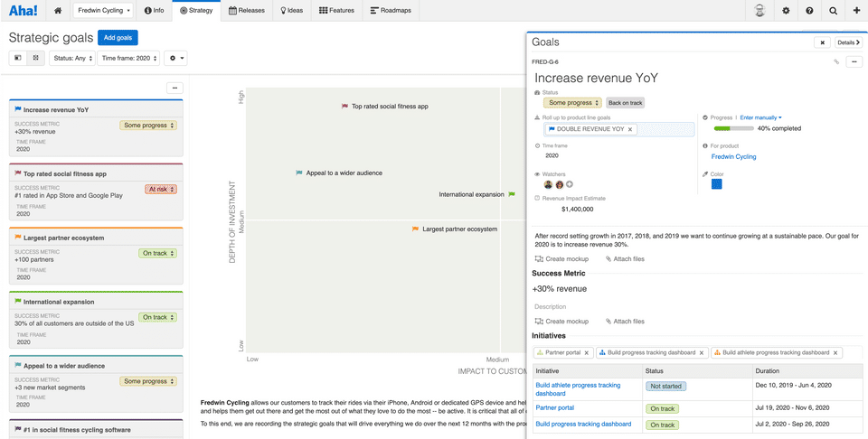This screenshot has height=439, width=868.
Task: Click the search magnifier icon
Action: click(x=833, y=11)
